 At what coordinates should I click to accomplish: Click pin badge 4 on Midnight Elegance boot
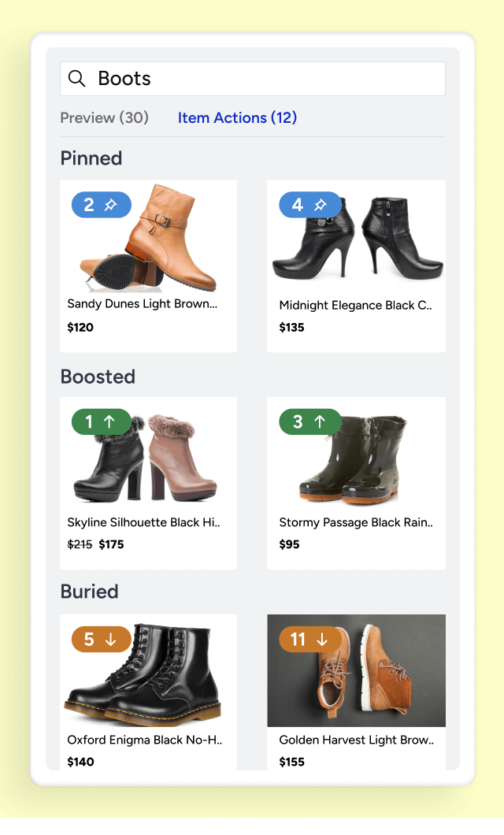pos(310,205)
